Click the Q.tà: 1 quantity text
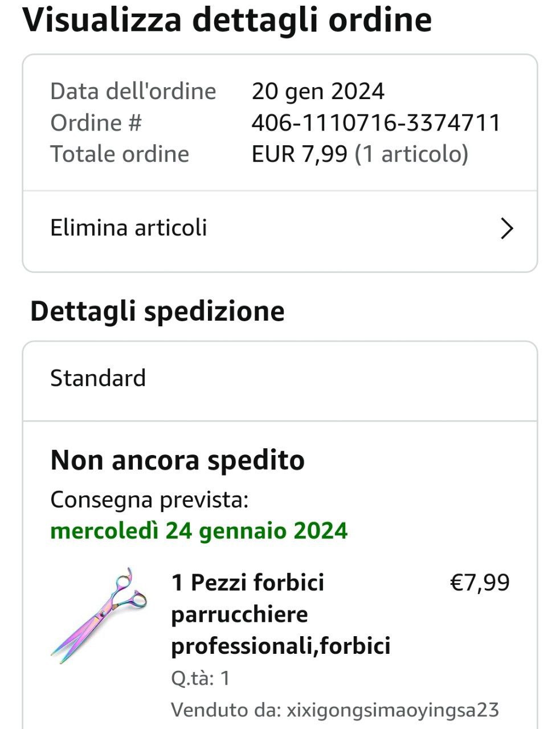560x729 pixels. [x=200, y=678]
